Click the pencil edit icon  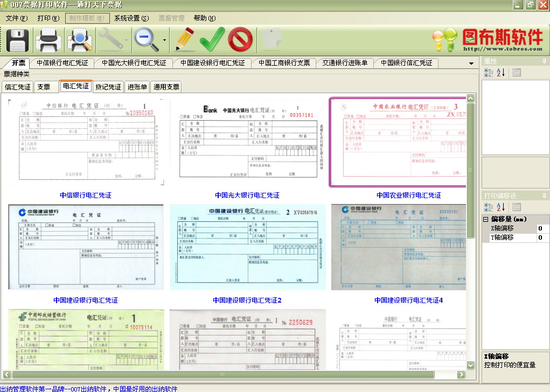coord(185,39)
